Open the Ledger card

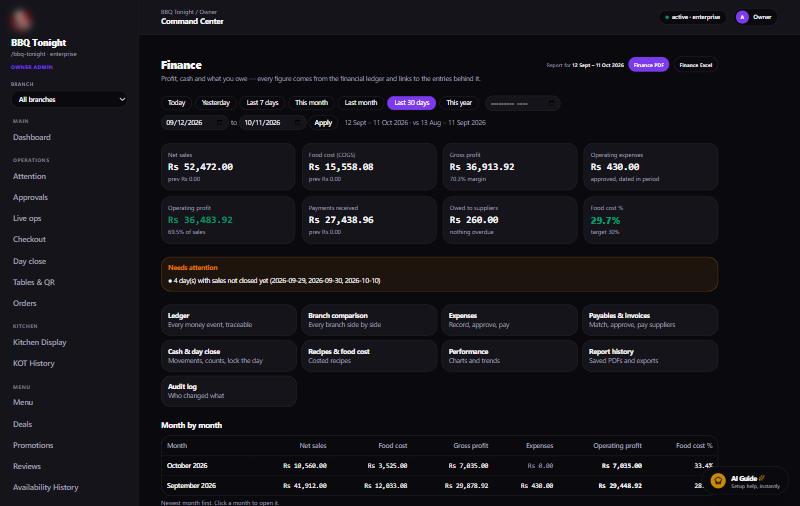(x=229, y=320)
